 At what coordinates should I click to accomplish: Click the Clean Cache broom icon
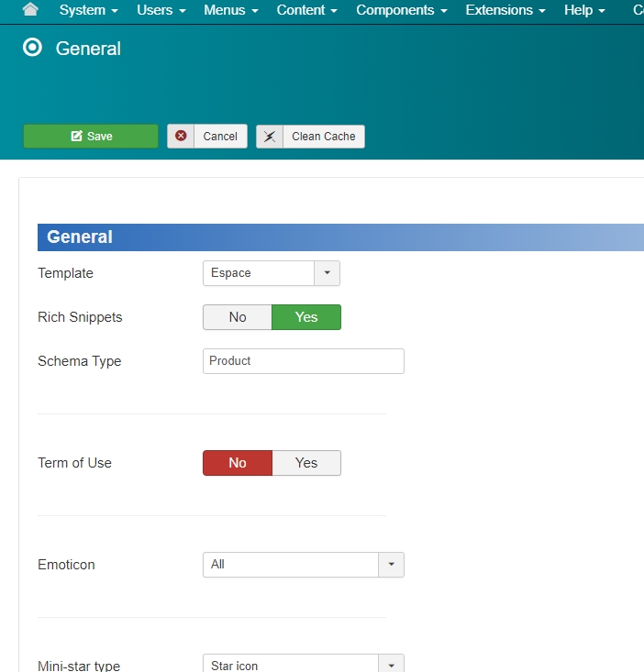[270, 137]
